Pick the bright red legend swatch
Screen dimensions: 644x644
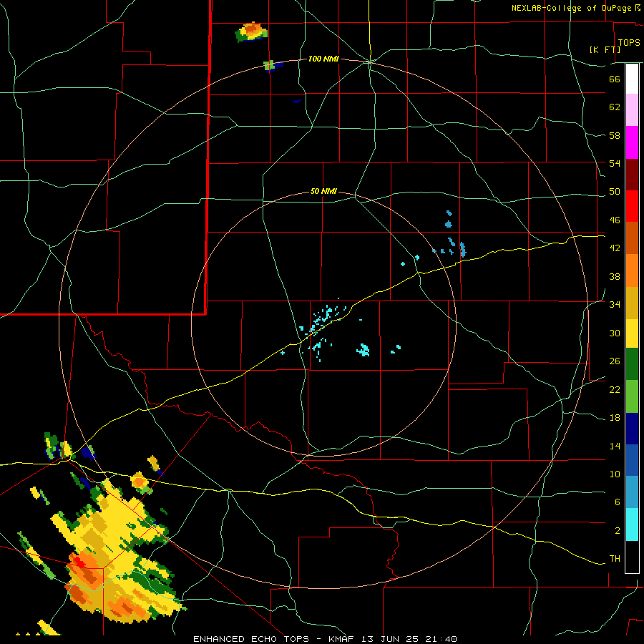[x=632, y=206]
